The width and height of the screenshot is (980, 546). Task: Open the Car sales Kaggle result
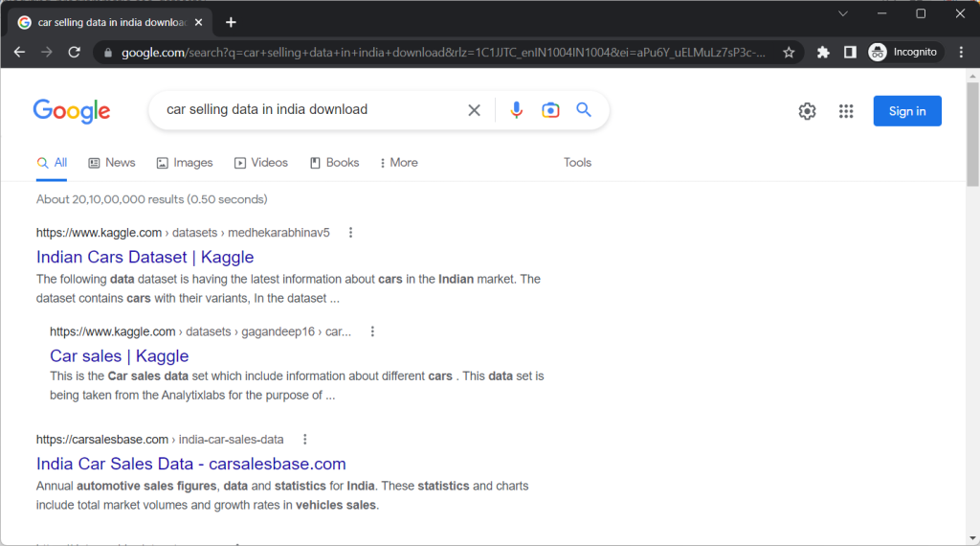[x=120, y=356]
